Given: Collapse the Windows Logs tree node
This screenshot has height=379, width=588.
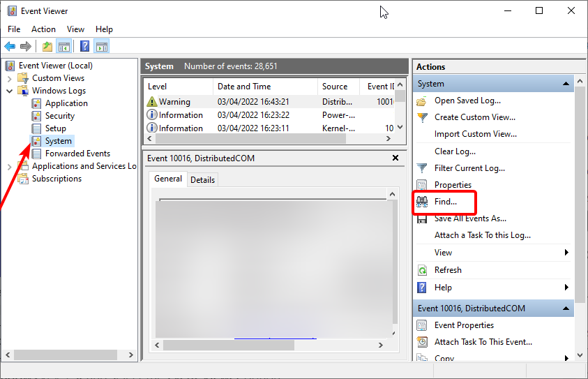Looking at the screenshot, I should pos(10,91).
